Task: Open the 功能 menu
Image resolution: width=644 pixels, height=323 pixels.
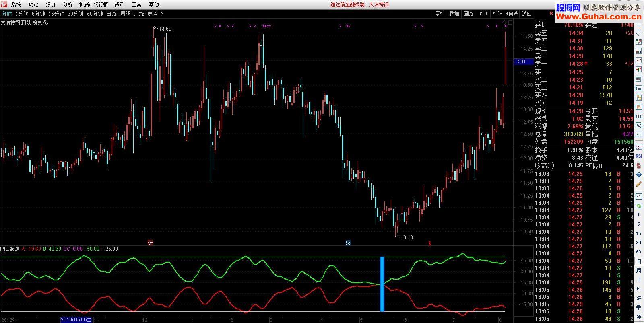Action: (33, 4)
